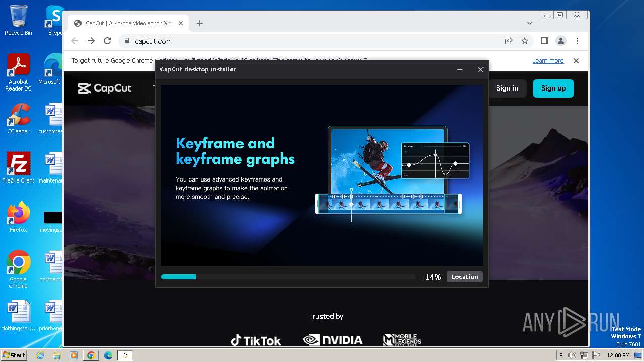Open the clothingstor Word document on desktop

click(18, 315)
